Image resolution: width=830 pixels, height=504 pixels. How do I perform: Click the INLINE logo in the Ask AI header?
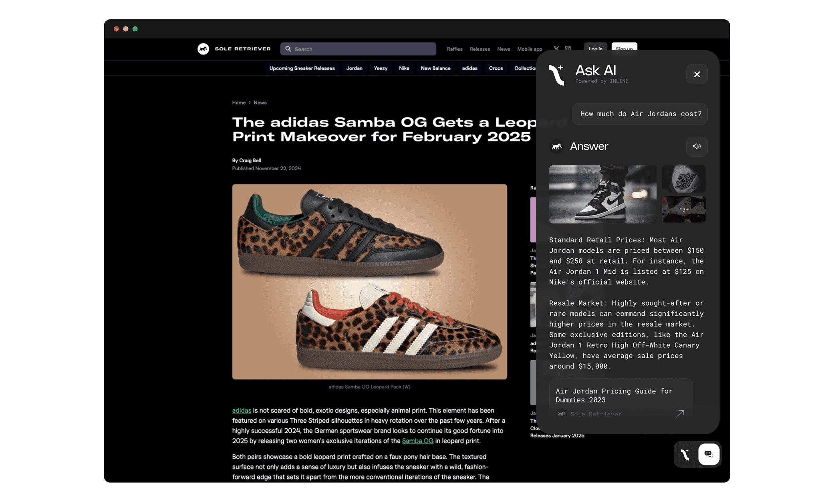[x=557, y=75]
